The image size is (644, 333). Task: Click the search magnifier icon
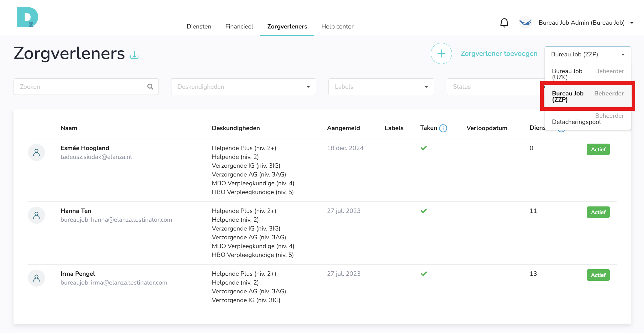[x=150, y=87]
